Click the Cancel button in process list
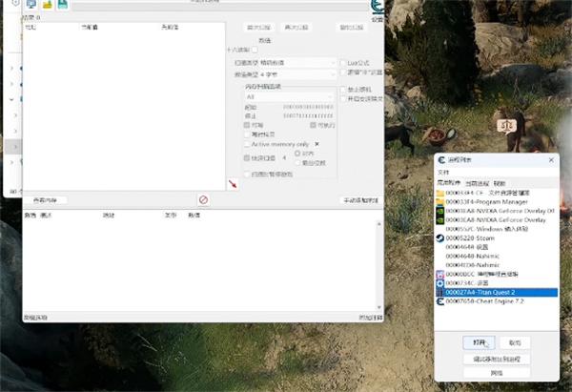This screenshot has width=572, height=392. [515, 341]
